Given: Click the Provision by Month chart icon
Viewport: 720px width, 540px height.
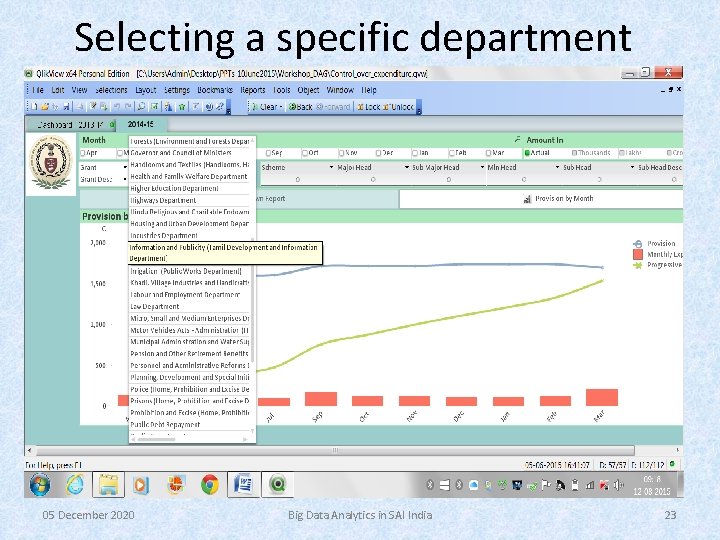Looking at the screenshot, I should 527,199.
